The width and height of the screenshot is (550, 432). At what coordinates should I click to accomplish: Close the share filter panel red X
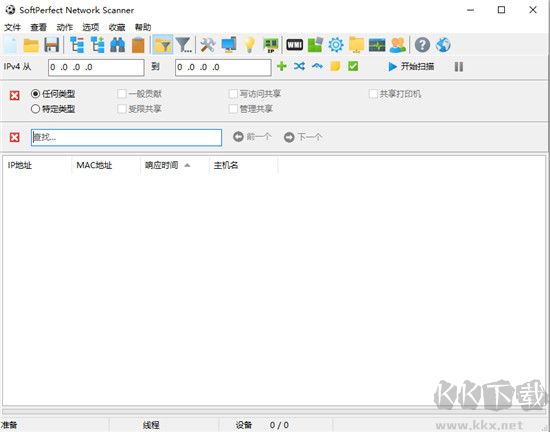coord(14,95)
